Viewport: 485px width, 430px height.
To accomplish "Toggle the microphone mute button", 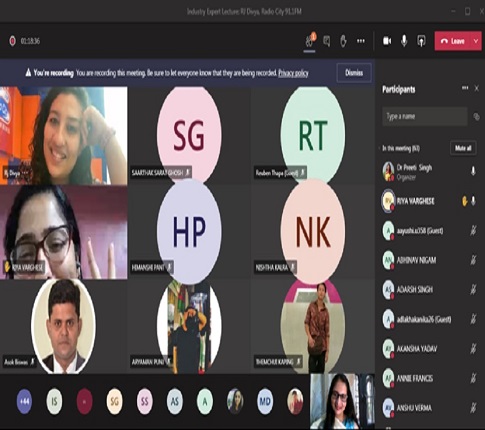I will [404, 41].
